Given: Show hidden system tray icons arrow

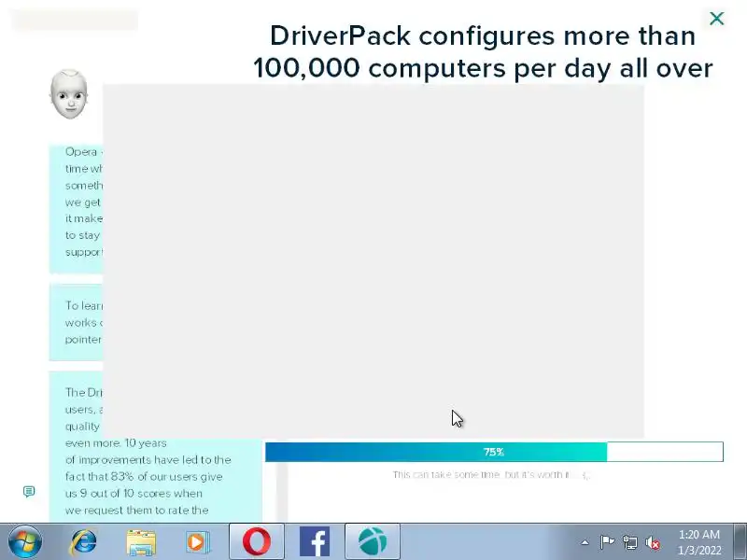Looking at the screenshot, I should coord(585,542).
